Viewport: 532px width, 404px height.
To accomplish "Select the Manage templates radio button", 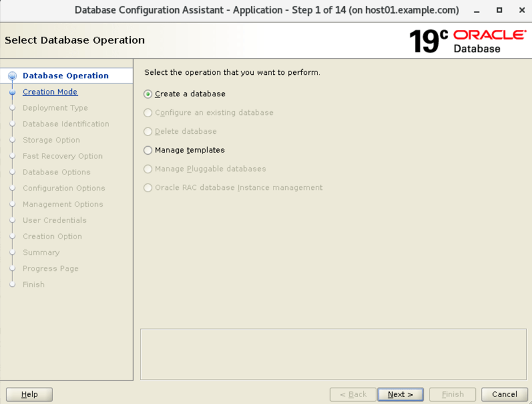I will pyautogui.click(x=148, y=150).
